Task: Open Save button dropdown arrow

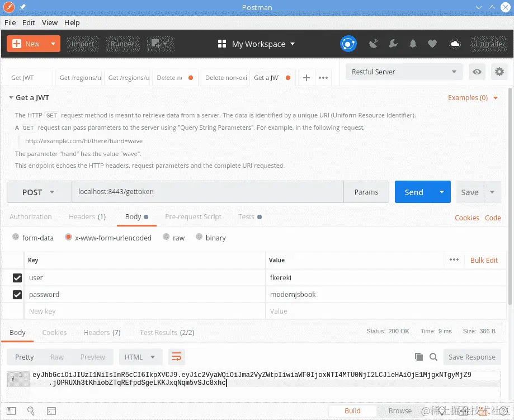Action: click(x=492, y=192)
